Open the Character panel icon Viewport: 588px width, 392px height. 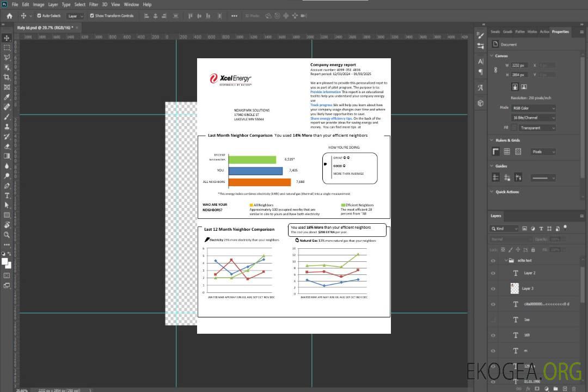coord(481,61)
